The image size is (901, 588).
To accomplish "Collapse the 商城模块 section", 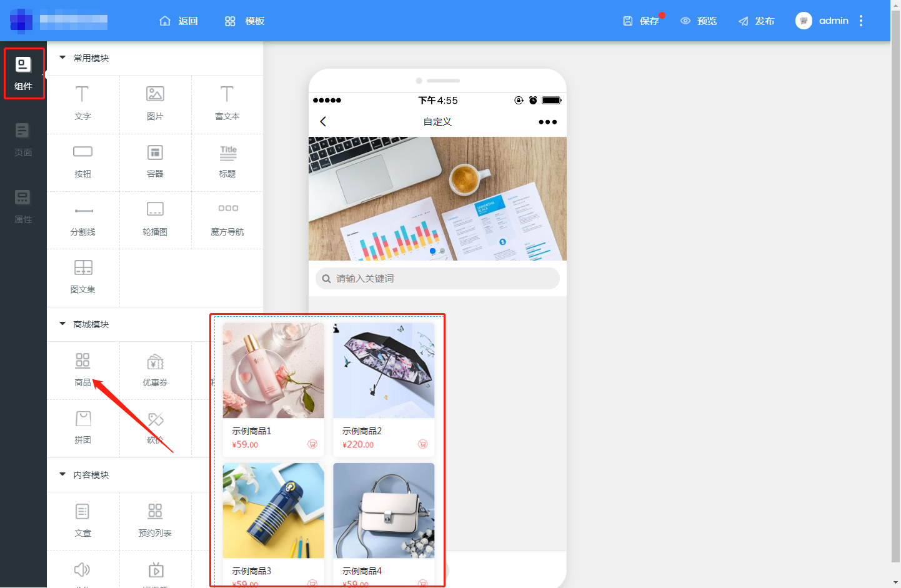I will (62, 324).
